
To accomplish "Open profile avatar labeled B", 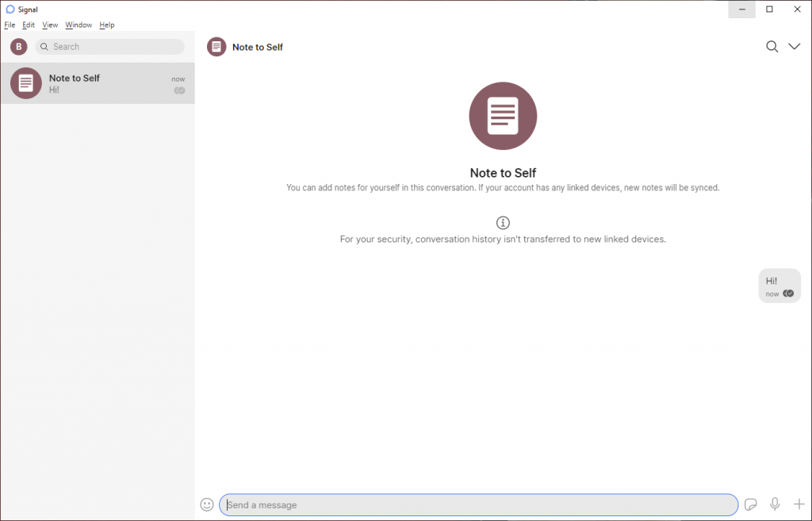I will [19, 47].
